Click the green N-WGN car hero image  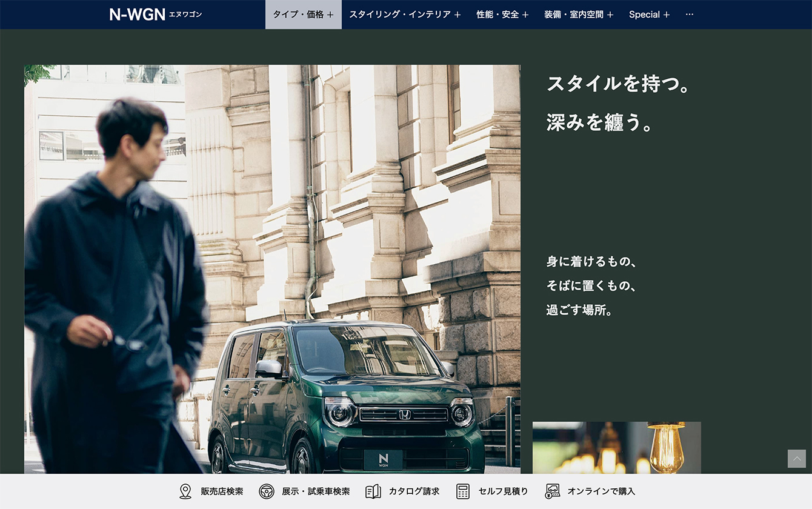272,269
